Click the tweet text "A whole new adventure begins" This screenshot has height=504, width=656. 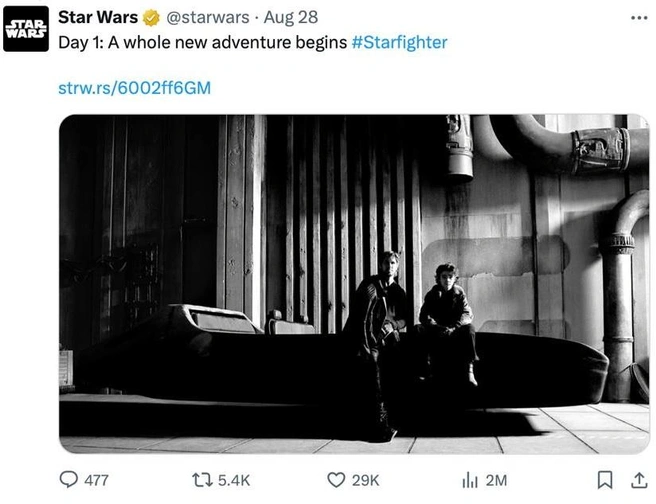click(x=228, y=42)
